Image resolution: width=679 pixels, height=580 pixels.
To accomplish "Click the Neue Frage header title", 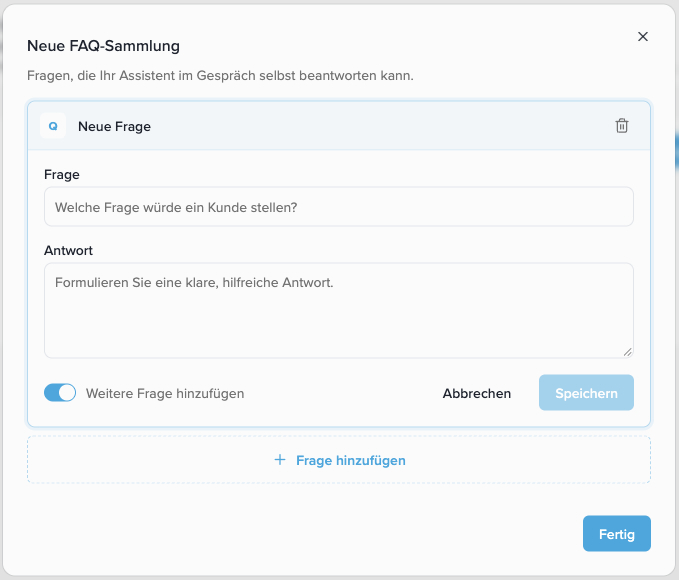I will click(x=114, y=126).
